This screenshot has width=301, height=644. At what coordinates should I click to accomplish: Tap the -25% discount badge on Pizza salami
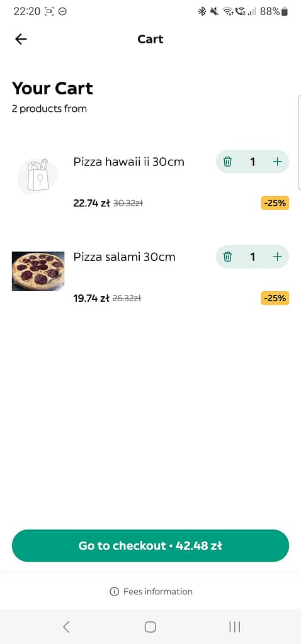275,298
